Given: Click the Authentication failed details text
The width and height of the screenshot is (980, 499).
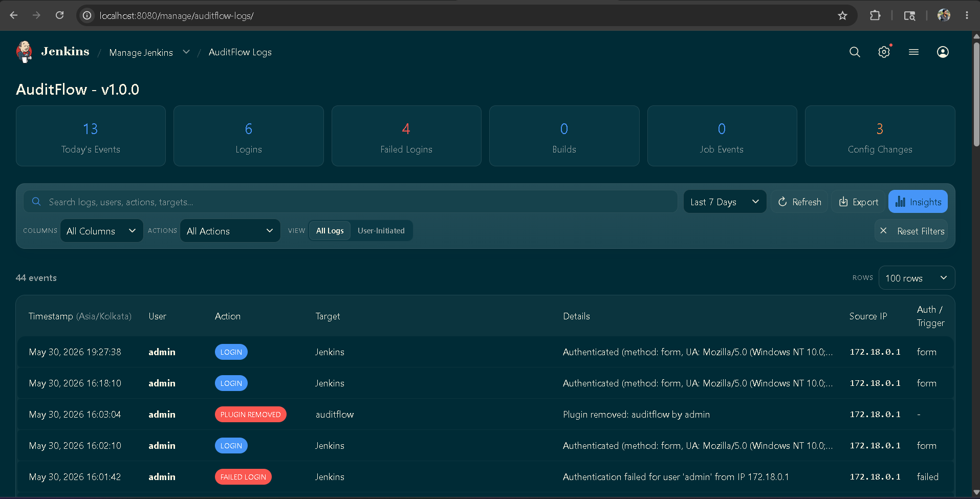Looking at the screenshot, I should pos(676,477).
